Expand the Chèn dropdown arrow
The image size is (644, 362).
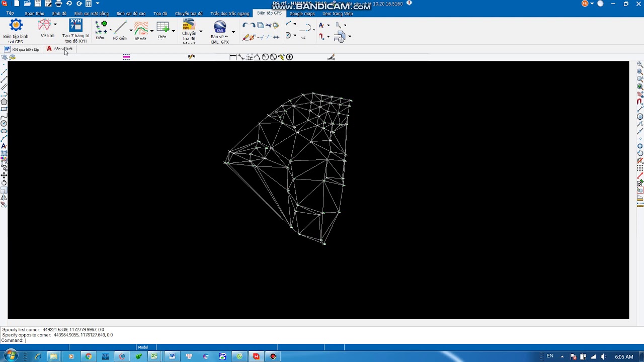click(x=173, y=31)
